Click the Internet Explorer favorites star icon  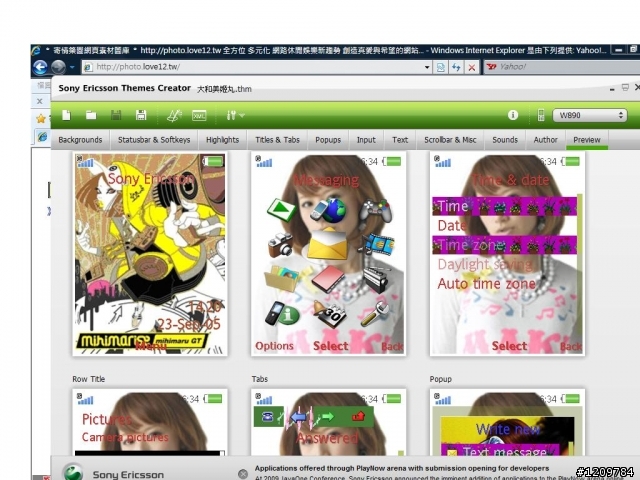(x=41, y=119)
